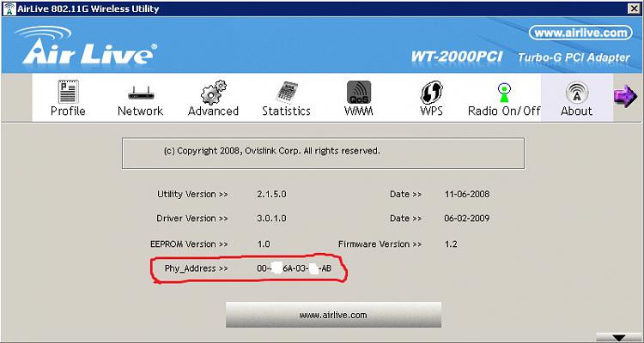Click the Firmware Version >> label

pyautogui.click(x=380, y=244)
